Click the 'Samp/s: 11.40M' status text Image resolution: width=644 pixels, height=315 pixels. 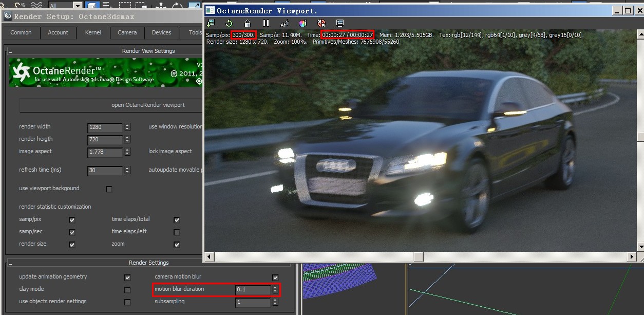coord(281,35)
